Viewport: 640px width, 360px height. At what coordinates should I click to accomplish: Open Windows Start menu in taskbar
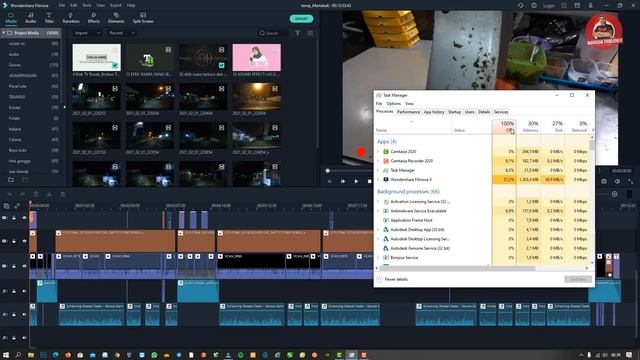tap(6, 355)
